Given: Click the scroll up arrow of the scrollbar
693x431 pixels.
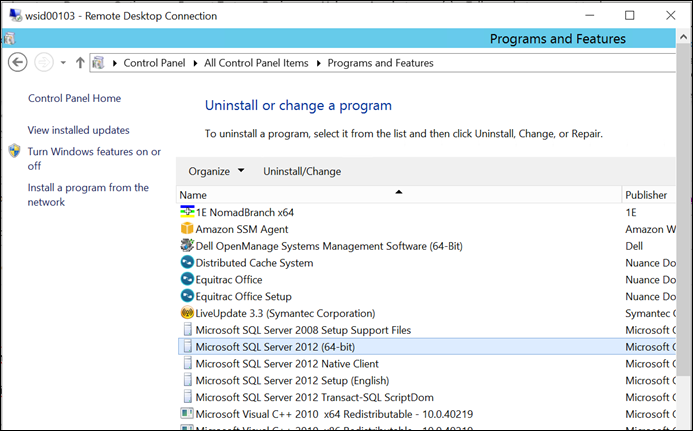Looking at the screenshot, I should [683, 38].
